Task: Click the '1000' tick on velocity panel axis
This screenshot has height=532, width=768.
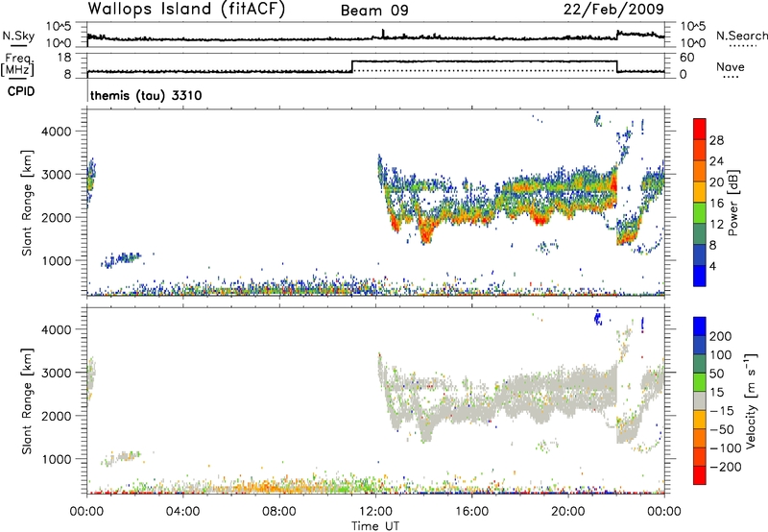Action: (x=56, y=459)
